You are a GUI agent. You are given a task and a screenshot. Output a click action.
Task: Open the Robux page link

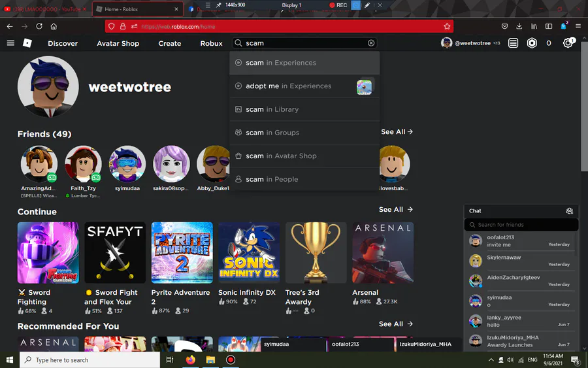coord(211,43)
